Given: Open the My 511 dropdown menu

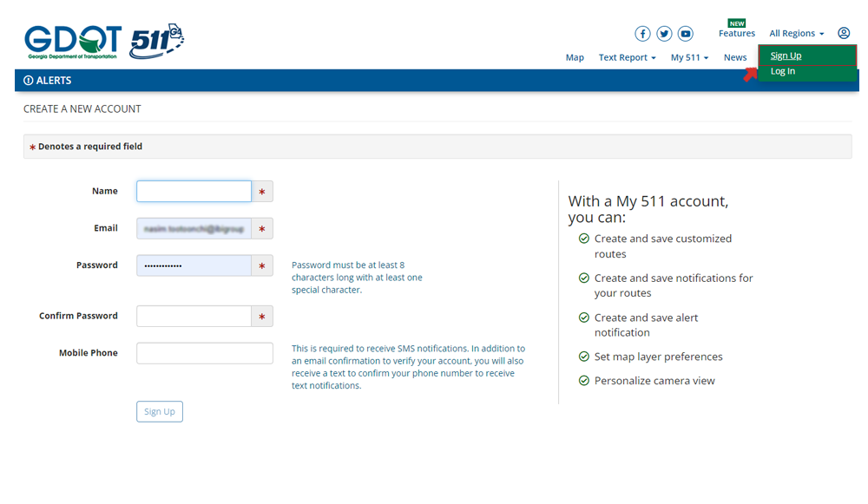Looking at the screenshot, I should pos(689,57).
